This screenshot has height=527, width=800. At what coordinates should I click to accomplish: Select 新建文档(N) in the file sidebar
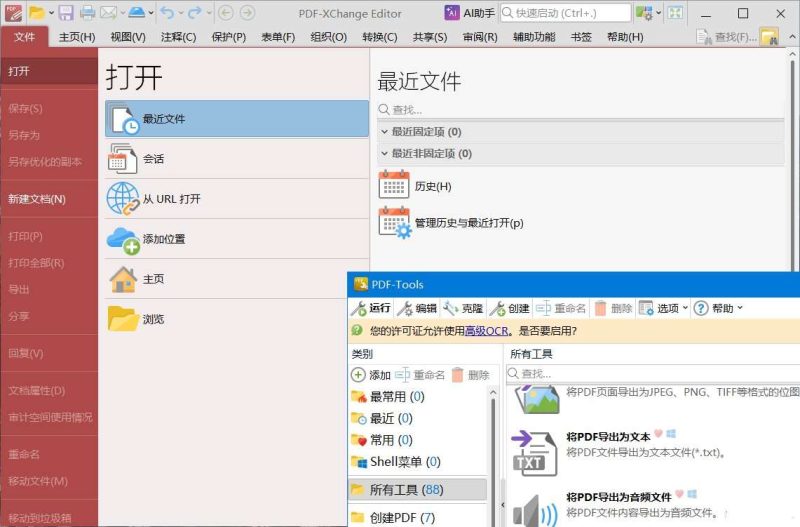point(49,199)
